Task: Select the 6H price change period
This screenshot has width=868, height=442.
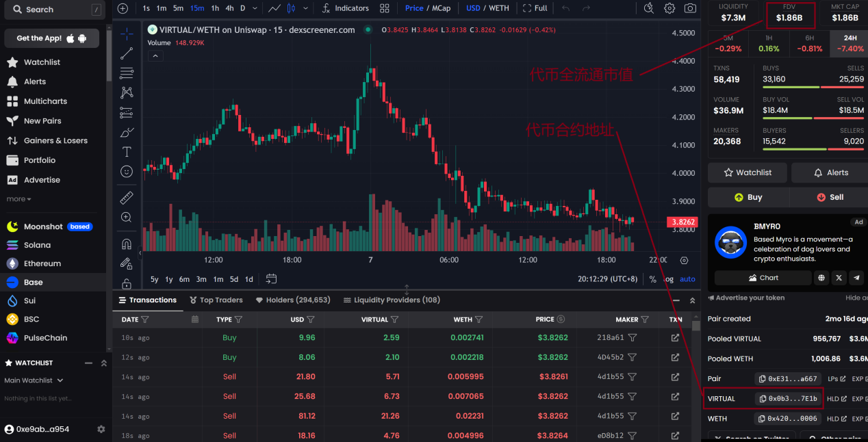Action: (x=810, y=44)
